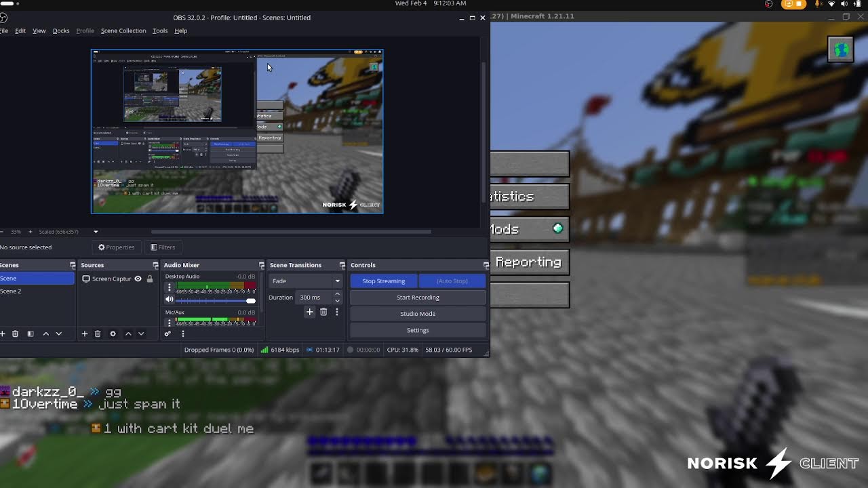
Task: Open the Profile menu
Action: 85,30
